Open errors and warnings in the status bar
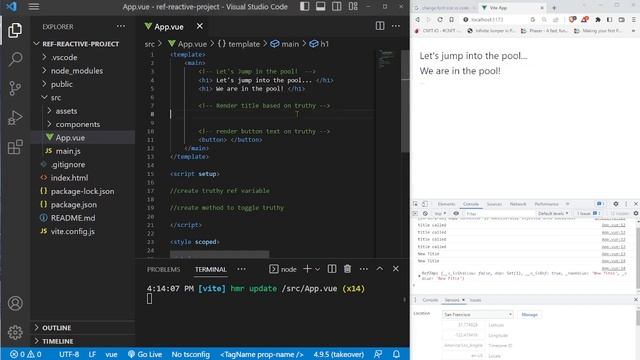The height and width of the screenshot is (360, 640). coord(26,354)
